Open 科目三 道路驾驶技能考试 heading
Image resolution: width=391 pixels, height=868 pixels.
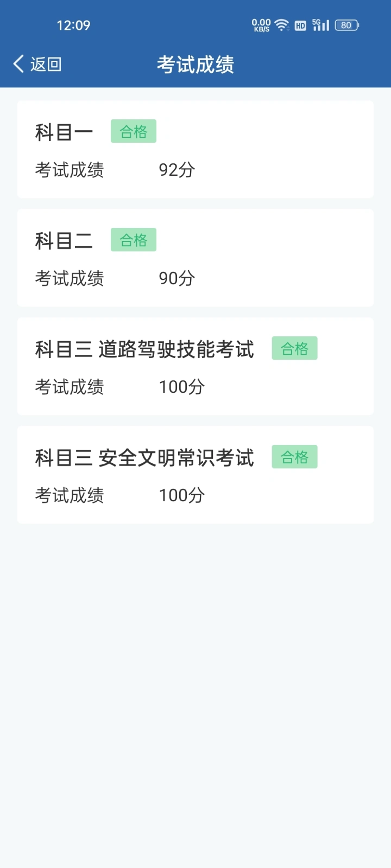click(x=144, y=349)
